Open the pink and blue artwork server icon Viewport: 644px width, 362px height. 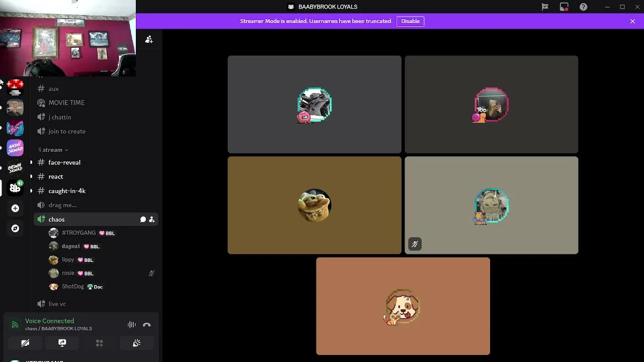(15, 128)
